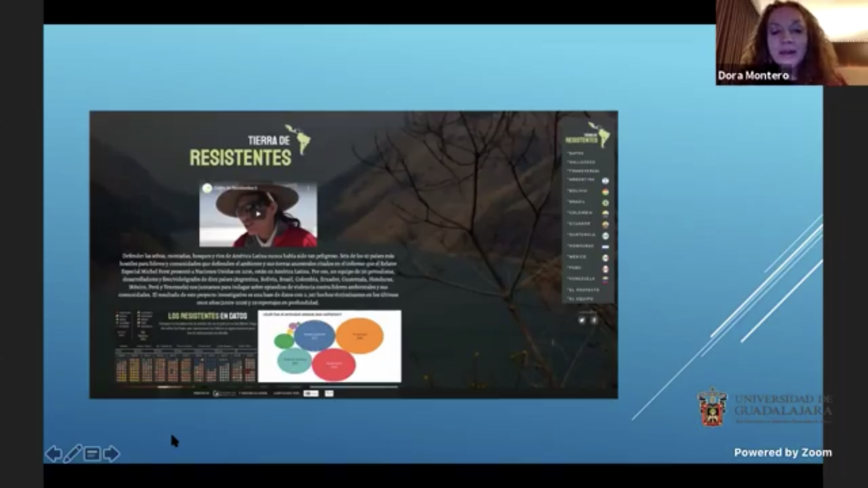
Task: Click the Facebook icon in the sidebar
Action: (x=594, y=320)
